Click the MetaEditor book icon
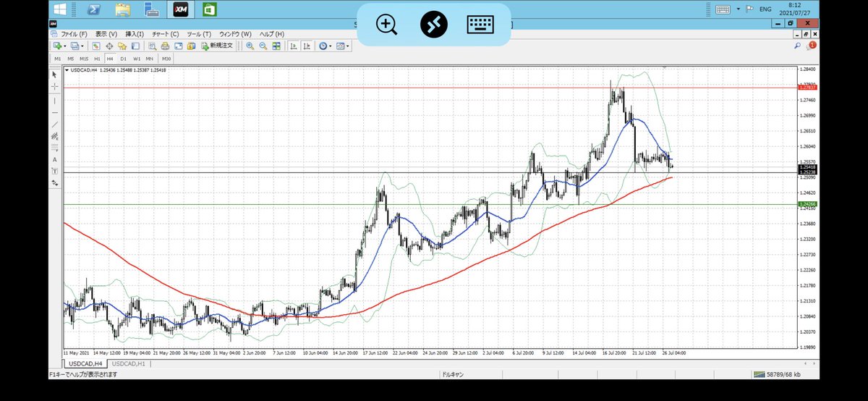Image resolution: width=868 pixels, height=401 pixels. tap(191, 46)
